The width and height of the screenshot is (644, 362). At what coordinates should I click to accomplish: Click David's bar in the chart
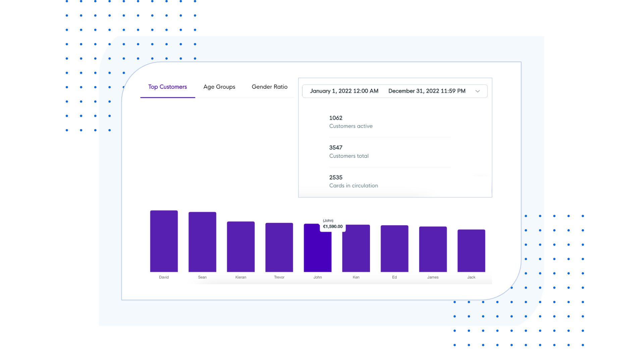164,241
